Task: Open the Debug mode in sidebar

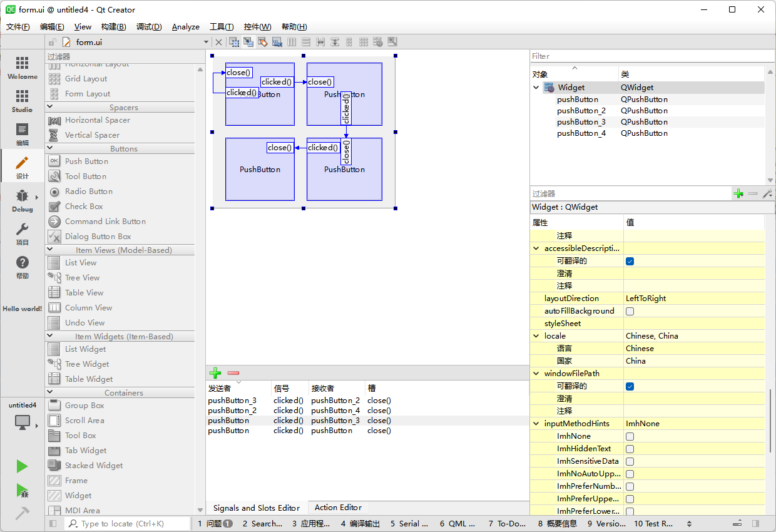Action: (x=22, y=200)
